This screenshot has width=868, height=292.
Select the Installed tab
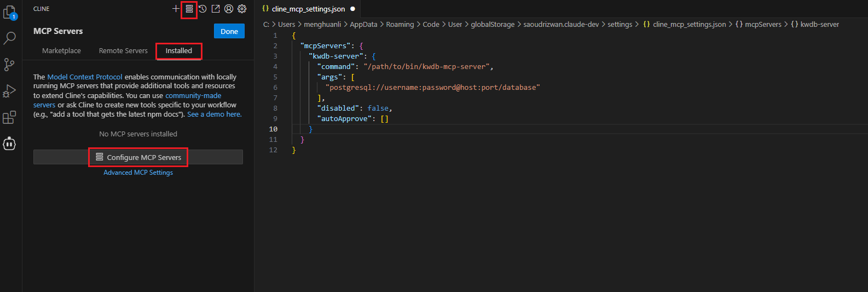179,51
